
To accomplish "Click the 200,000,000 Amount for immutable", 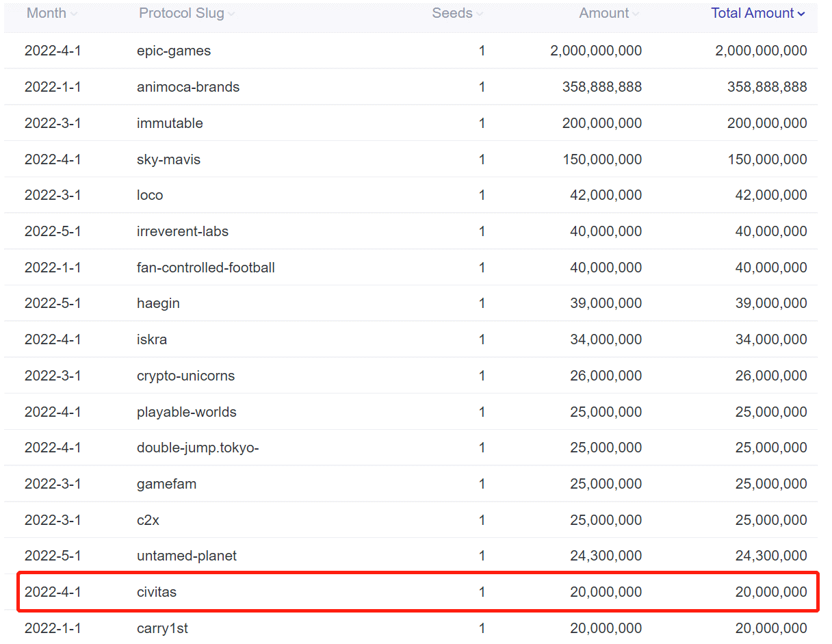I will (602, 123).
